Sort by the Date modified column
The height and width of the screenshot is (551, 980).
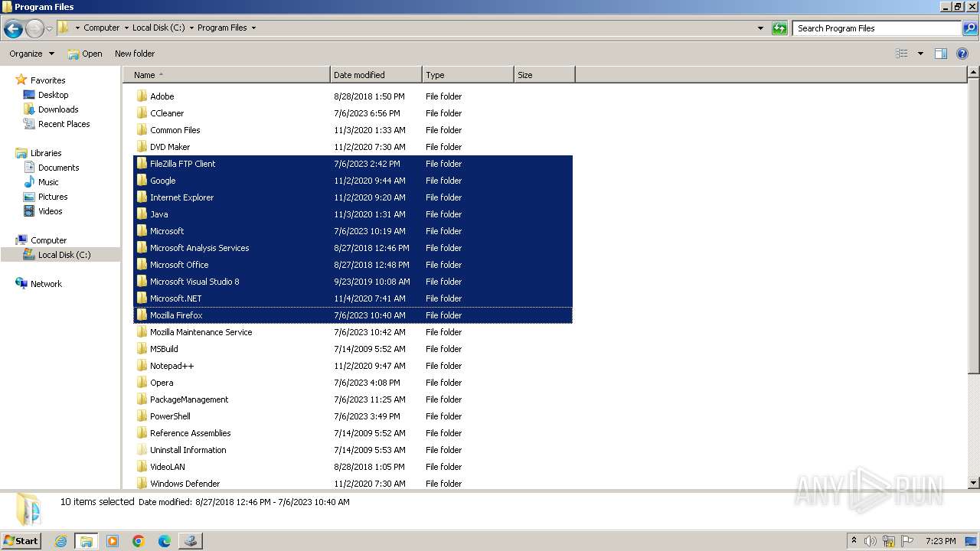click(376, 75)
